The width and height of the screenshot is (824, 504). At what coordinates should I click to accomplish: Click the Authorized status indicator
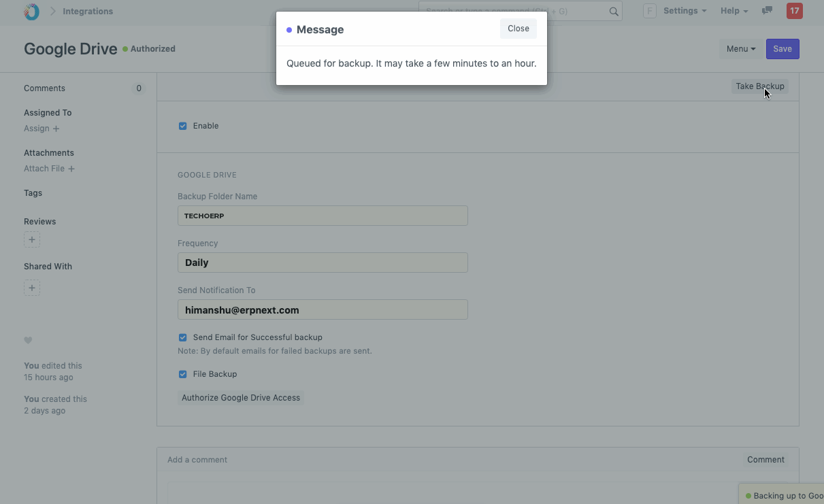(x=149, y=49)
